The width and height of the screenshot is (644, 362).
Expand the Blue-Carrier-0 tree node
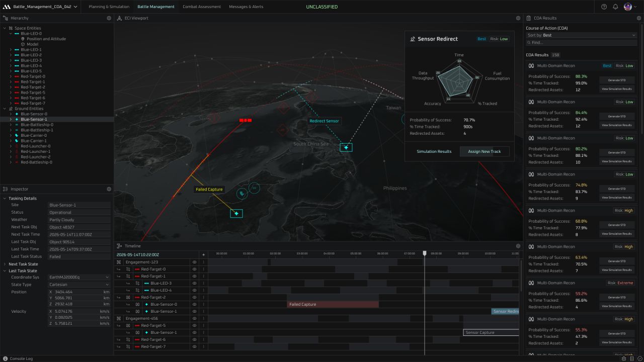tap(11, 135)
